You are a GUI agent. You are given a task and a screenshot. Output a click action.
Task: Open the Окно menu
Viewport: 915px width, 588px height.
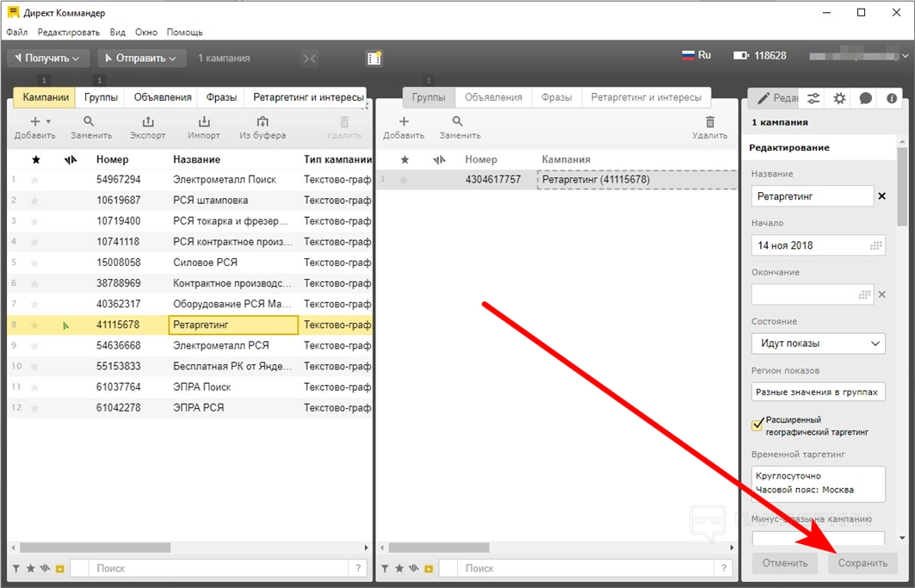[x=145, y=32]
